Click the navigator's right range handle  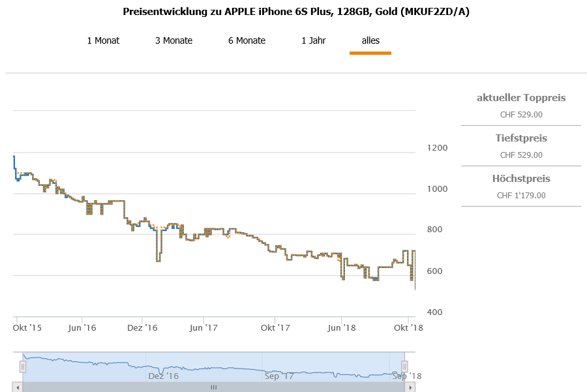click(404, 366)
